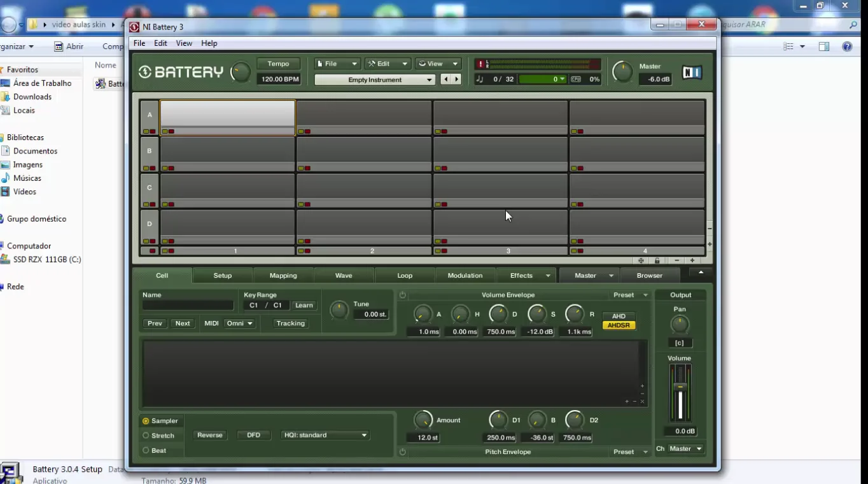The width and height of the screenshot is (868, 484).
Task: Switch to the Wave tab
Action: coord(344,276)
